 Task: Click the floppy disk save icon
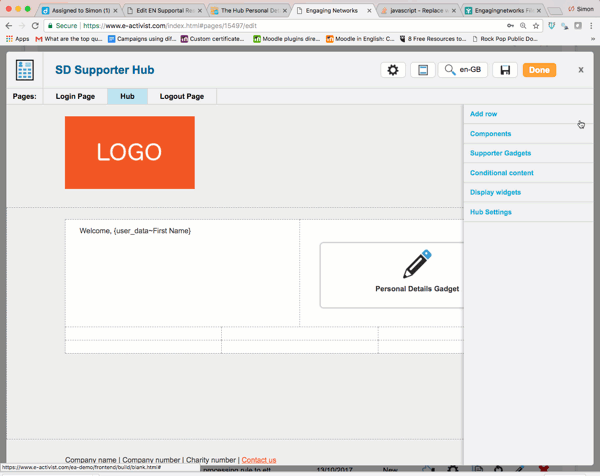505,70
